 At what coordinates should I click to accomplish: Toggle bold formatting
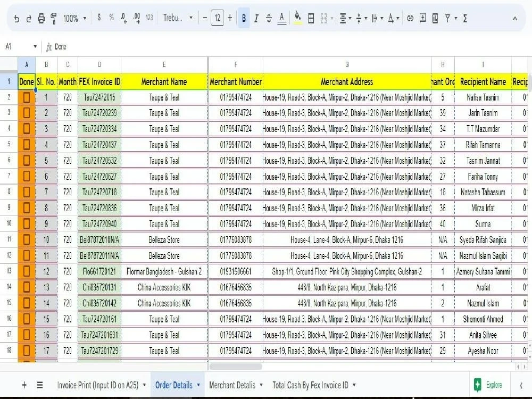[244, 18]
